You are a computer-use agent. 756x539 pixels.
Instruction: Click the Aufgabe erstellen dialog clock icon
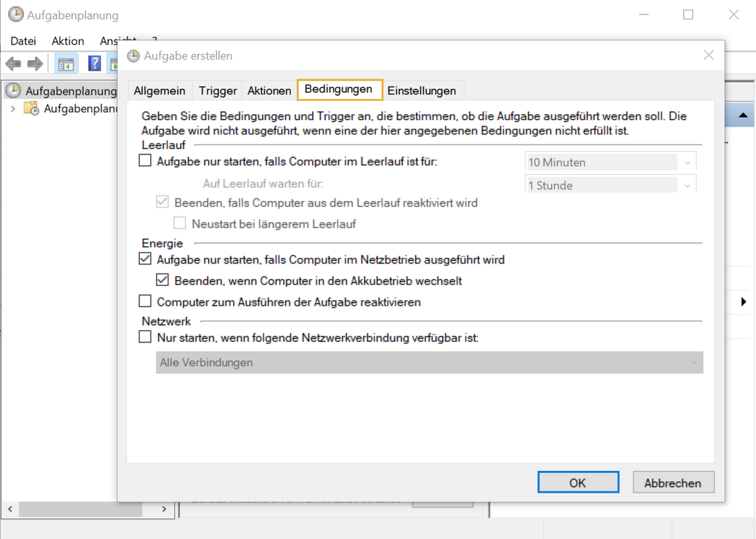pyautogui.click(x=132, y=55)
